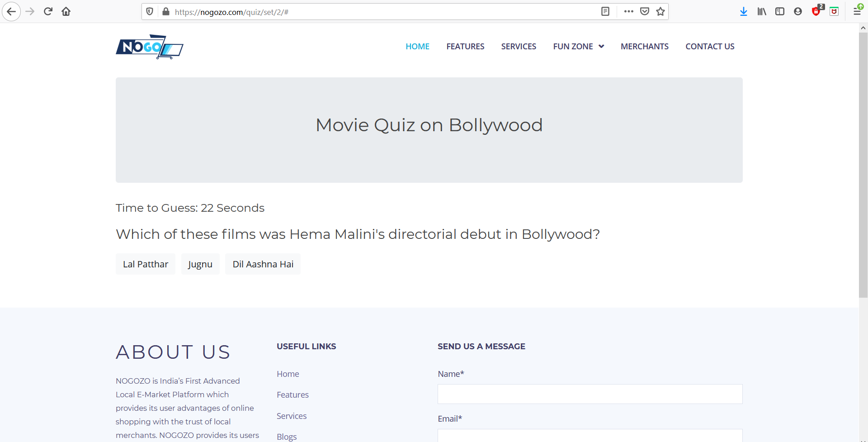Image resolution: width=868 pixels, height=442 pixels.
Task: Click the page vertical scrollbar thumb
Action: [863, 165]
